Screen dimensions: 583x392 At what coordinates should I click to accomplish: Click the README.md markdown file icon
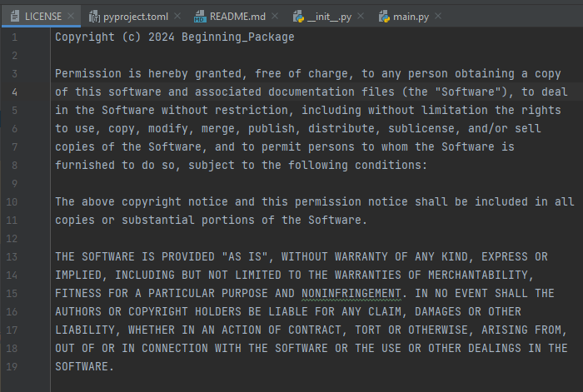(x=200, y=17)
